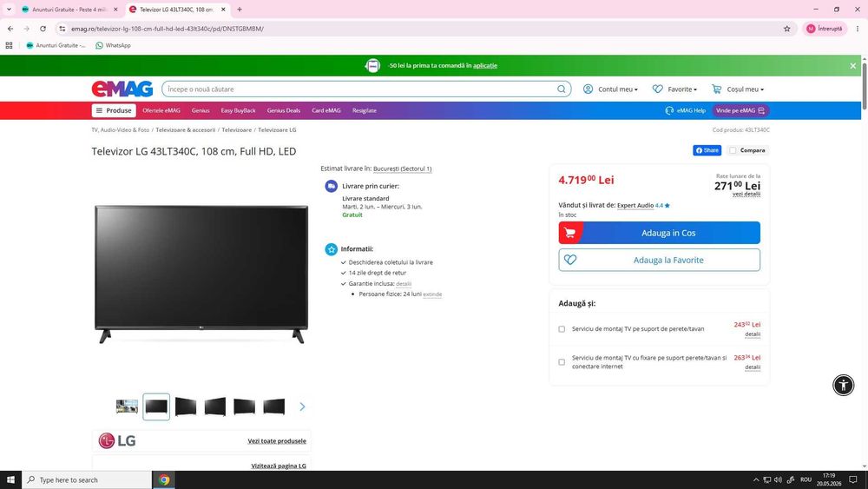
Task: Open warranty 'detalii' link
Action: click(404, 283)
